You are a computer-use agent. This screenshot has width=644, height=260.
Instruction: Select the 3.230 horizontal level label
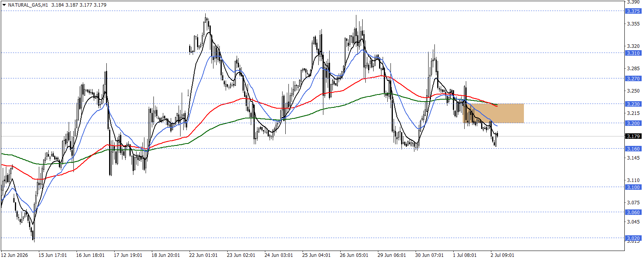pos(633,104)
